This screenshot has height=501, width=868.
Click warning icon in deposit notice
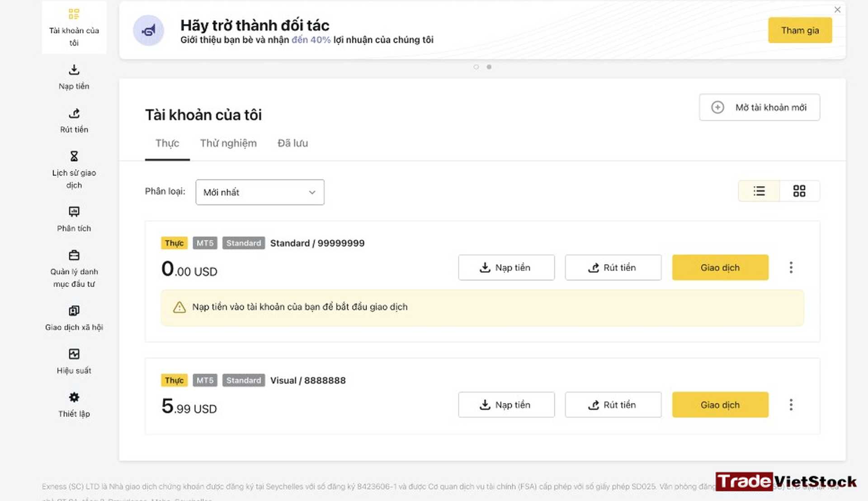(x=179, y=307)
